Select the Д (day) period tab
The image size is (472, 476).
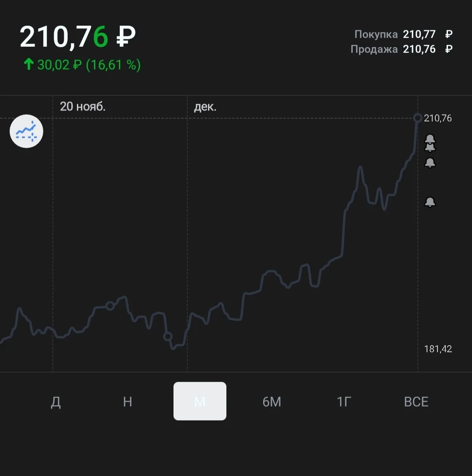56,402
